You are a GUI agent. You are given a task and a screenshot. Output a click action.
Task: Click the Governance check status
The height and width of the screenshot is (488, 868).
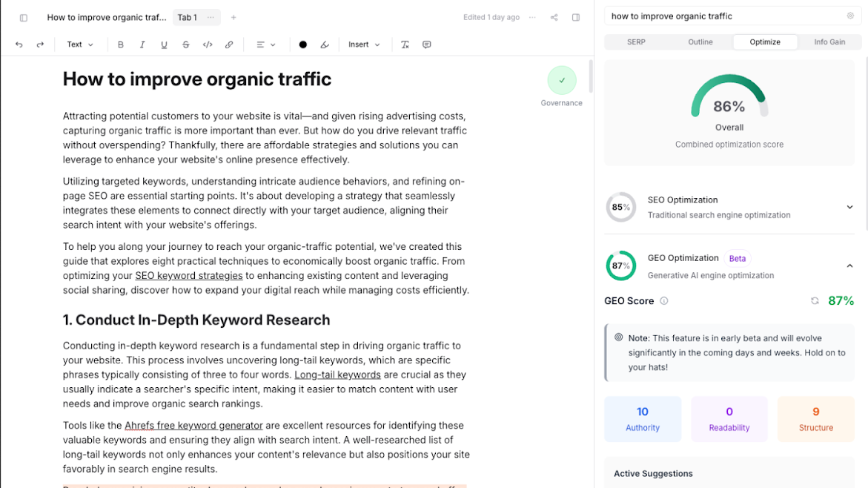(562, 80)
